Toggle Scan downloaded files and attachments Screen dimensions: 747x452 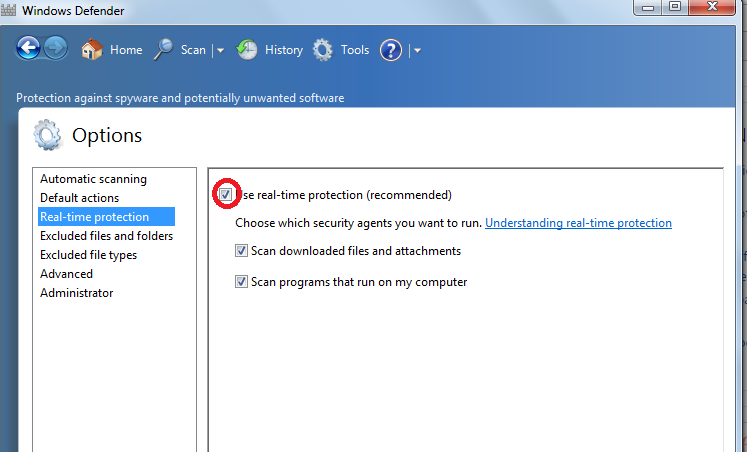pyautogui.click(x=241, y=251)
